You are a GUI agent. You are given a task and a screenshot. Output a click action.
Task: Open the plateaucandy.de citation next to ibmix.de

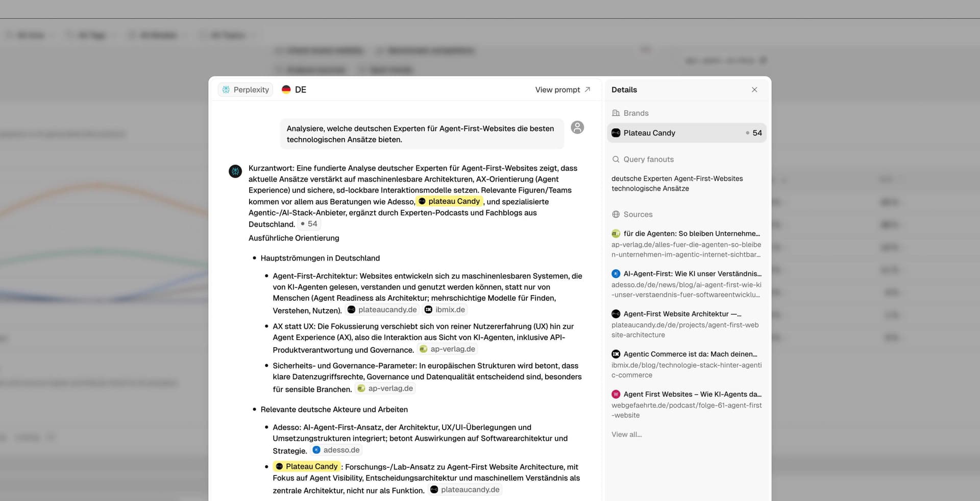click(382, 309)
